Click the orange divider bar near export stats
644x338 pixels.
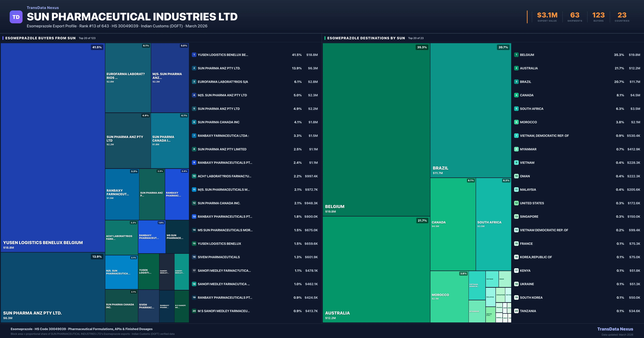click(527, 17)
